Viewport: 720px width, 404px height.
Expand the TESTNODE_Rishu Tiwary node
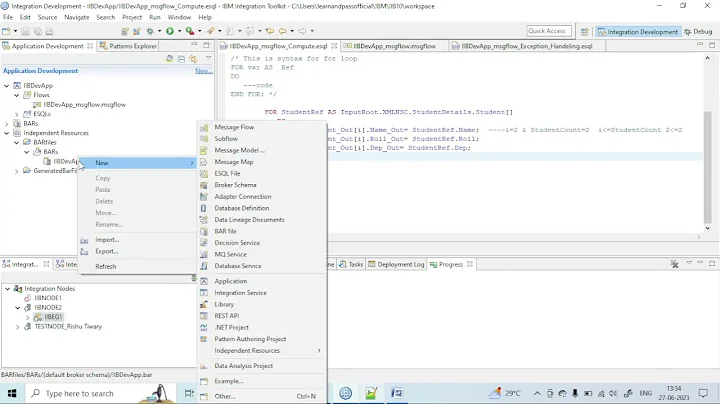[x=17, y=327]
